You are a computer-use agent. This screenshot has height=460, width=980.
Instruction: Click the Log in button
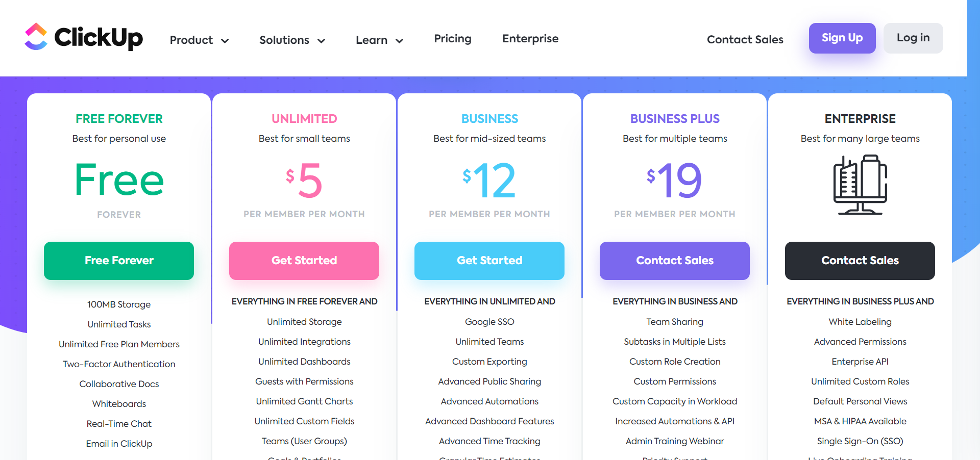pos(913,38)
